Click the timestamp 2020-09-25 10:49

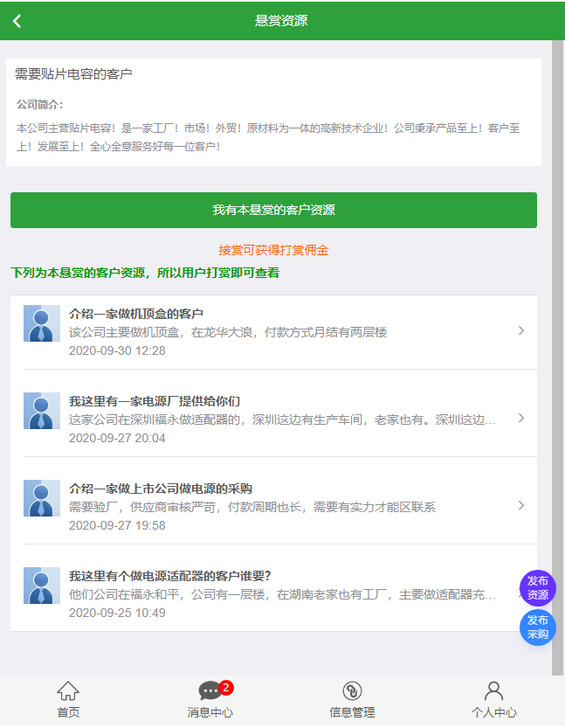[117, 613]
